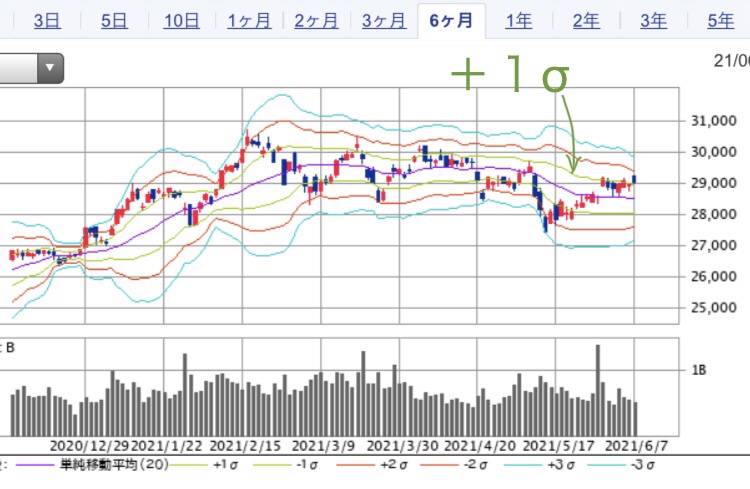The width and height of the screenshot is (750, 489).
Task: Click the latest blue candlestick at 2021/6/7
Action: 634,179
